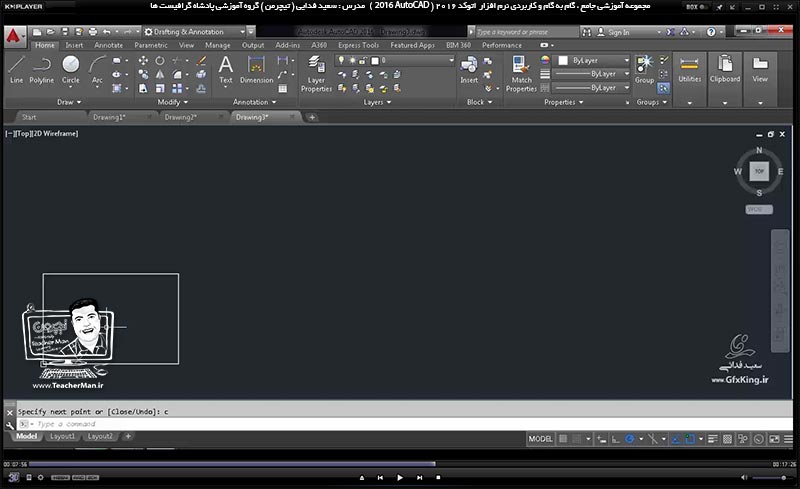Insert a Table from Annotation panel
Viewport: 800px width, 489px height.
pyautogui.click(x=283, y=88)
